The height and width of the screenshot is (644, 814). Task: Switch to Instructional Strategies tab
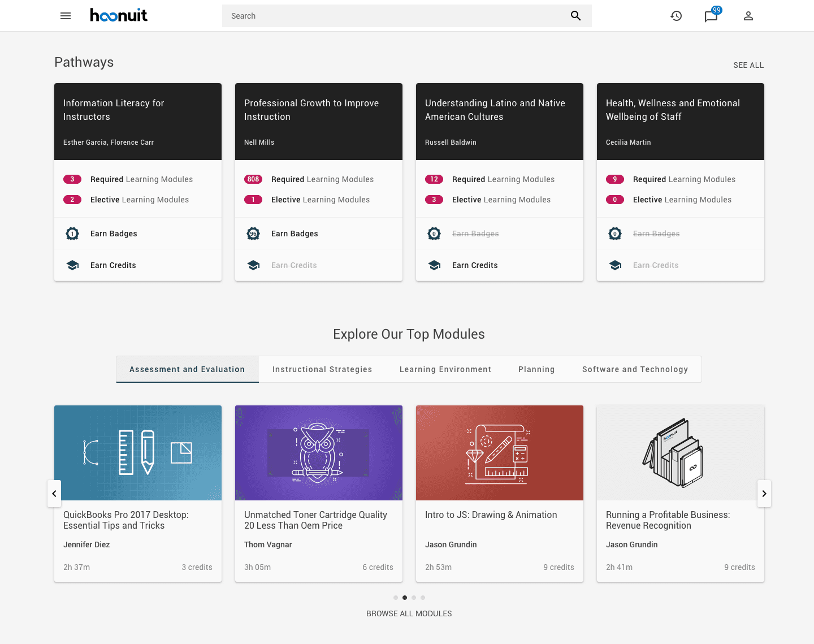(x=322, y=369)
